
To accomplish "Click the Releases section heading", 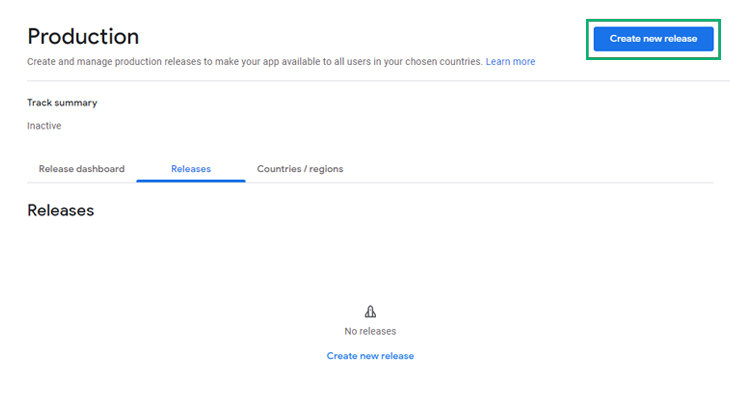I will [x=61, y=210].
